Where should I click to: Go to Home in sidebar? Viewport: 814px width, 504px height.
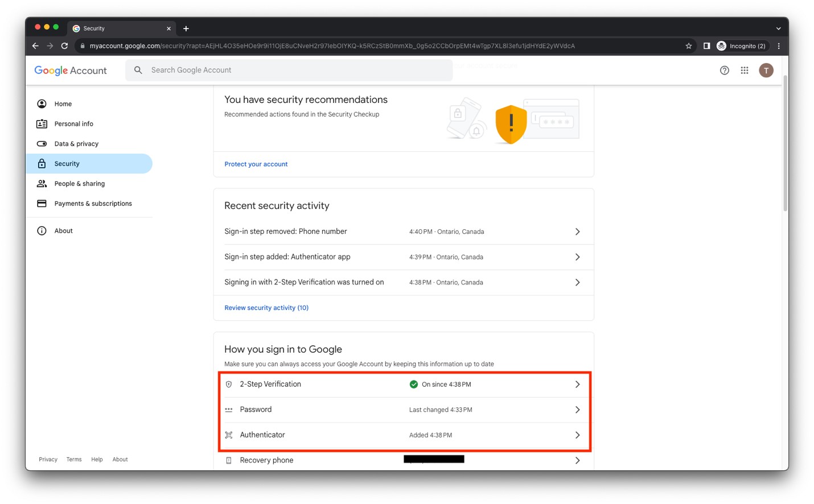89,104
